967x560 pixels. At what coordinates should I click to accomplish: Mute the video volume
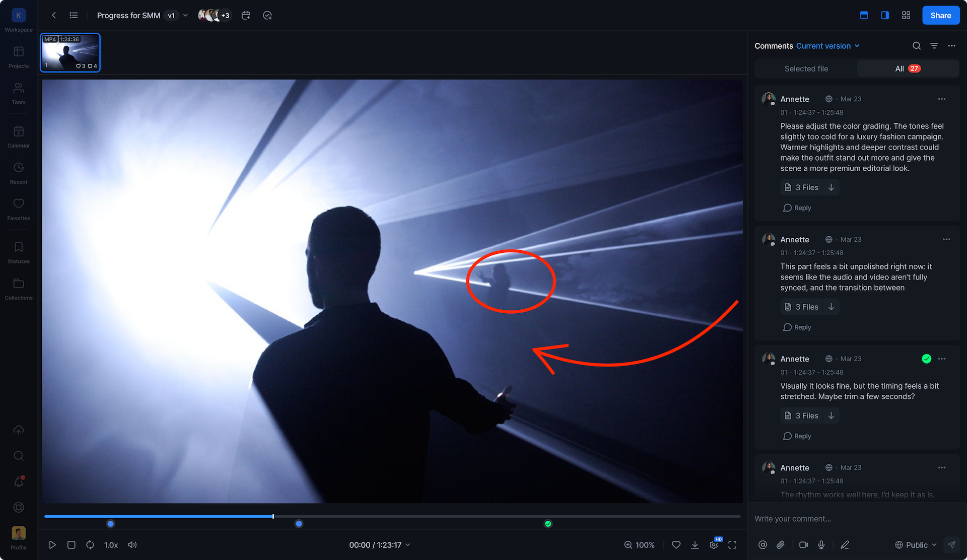click(132, 545)
